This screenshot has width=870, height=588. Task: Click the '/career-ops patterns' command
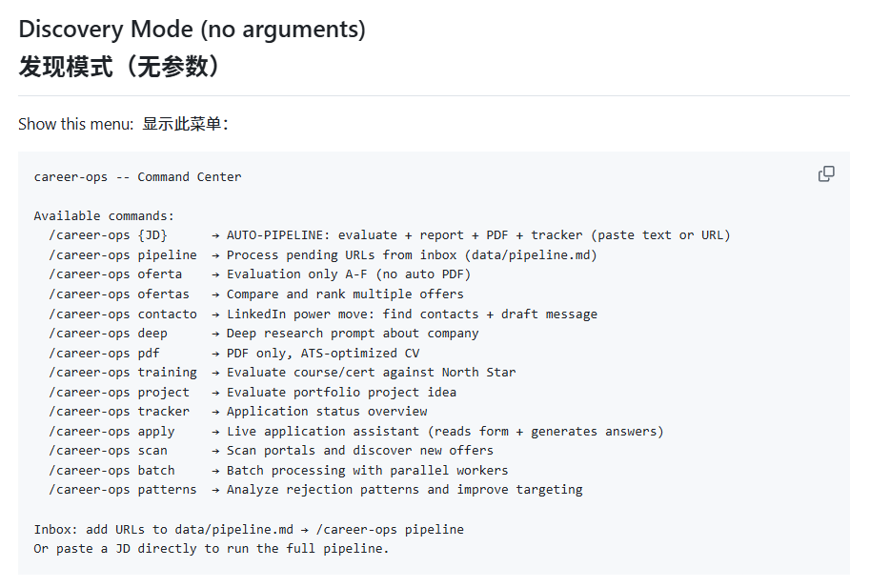(x=123, y=490)
